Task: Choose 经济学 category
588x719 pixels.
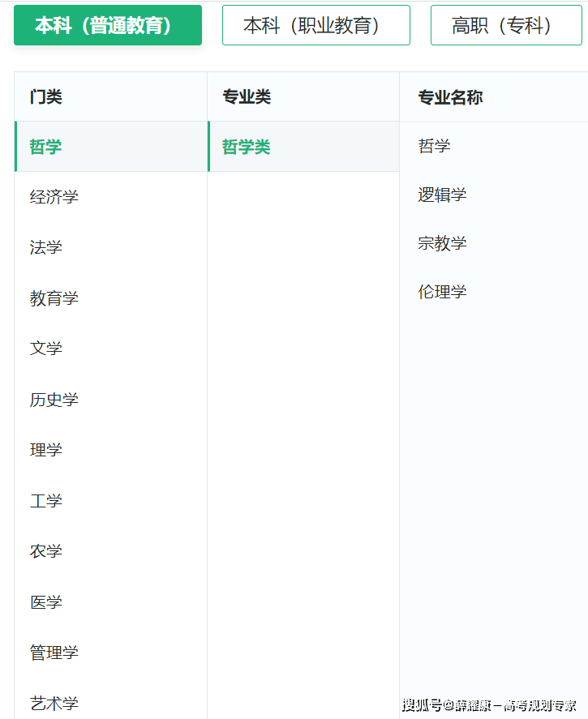Action: coord(111,197)
